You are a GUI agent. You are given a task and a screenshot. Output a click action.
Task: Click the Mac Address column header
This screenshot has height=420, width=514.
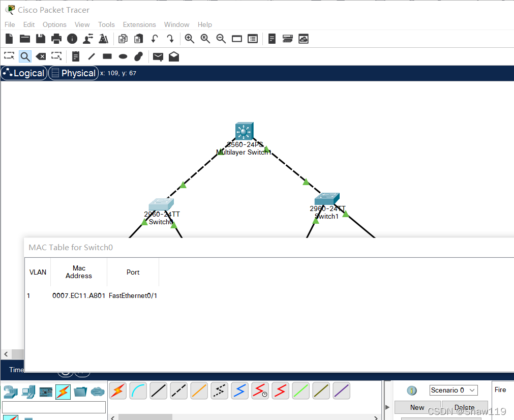point(79,272)
